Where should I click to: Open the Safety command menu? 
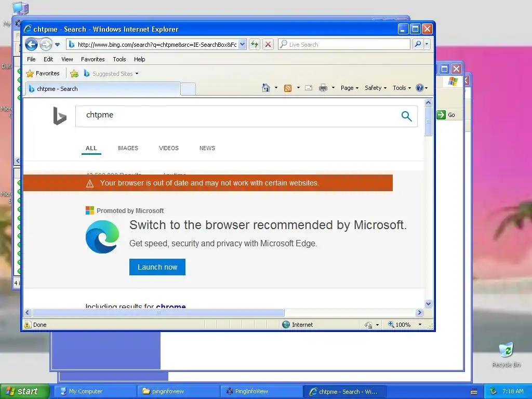pos(376,88)
